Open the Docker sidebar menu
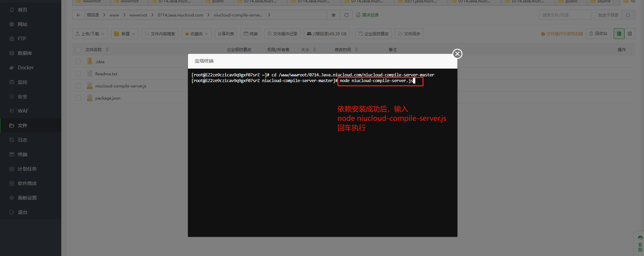Image resolution: width=644 pixels, height=256 pixels. pos(26,68)
